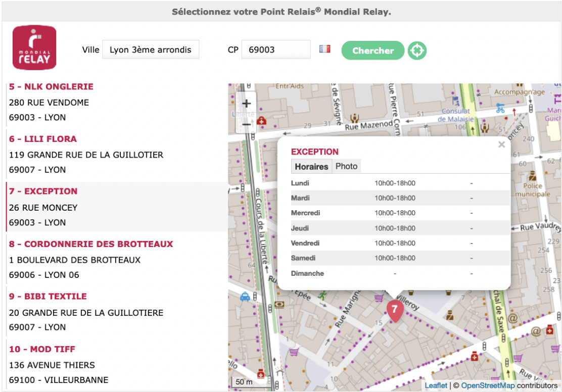562x392 pixels.
Task: Switch to the Photo tab
Action: [346, 166]
